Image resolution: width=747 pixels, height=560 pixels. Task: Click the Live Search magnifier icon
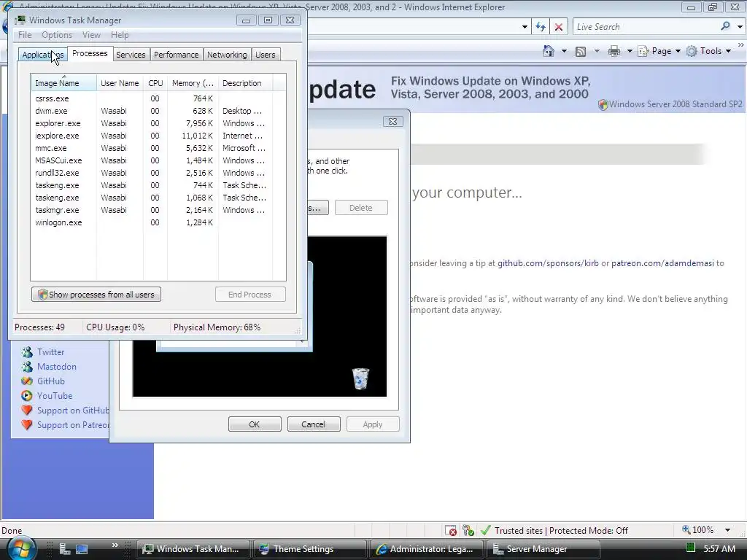tap(725, 26)
